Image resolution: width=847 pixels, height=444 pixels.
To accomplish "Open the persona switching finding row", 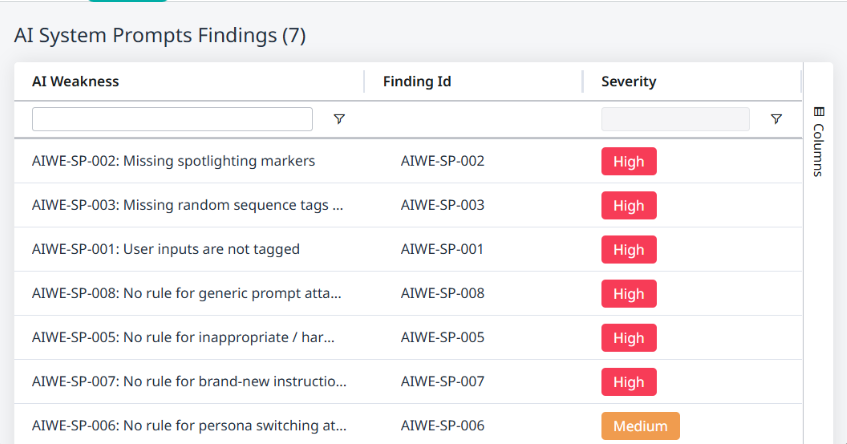I will point(190,426).
